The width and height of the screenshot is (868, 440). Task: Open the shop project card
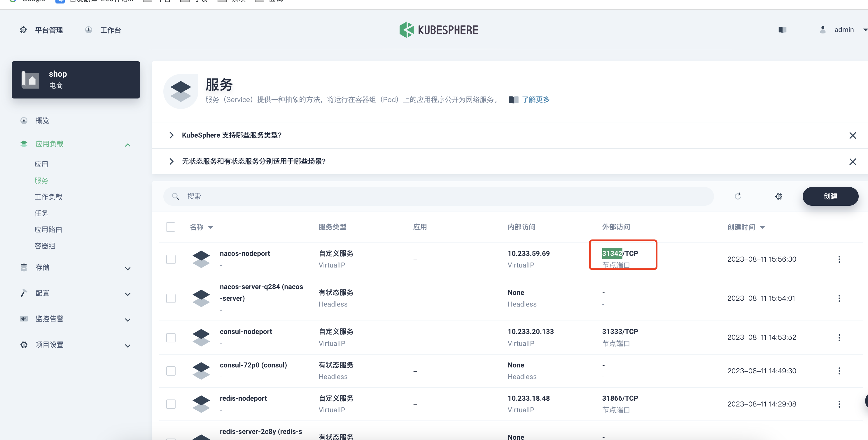(76, 80)
